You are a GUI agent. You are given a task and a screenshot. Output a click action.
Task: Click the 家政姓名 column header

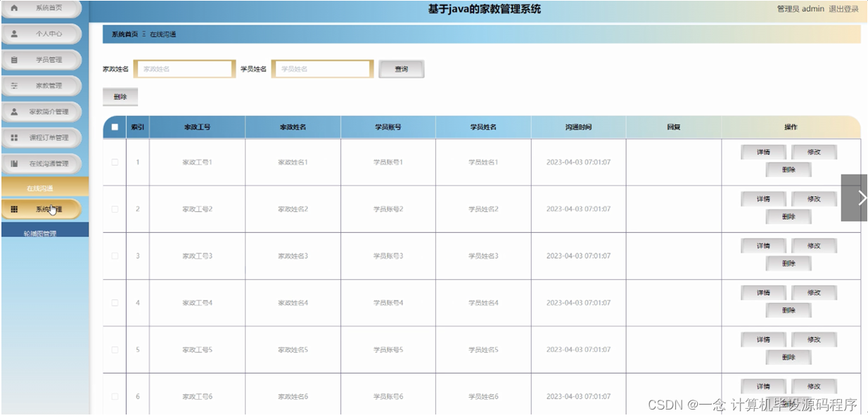click(x=293, y=127)
